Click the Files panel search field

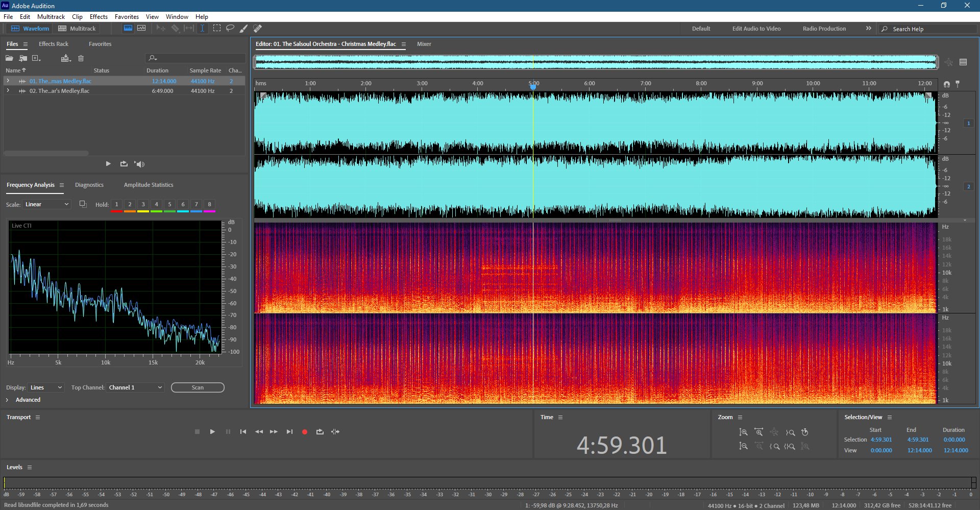point(195,58)
